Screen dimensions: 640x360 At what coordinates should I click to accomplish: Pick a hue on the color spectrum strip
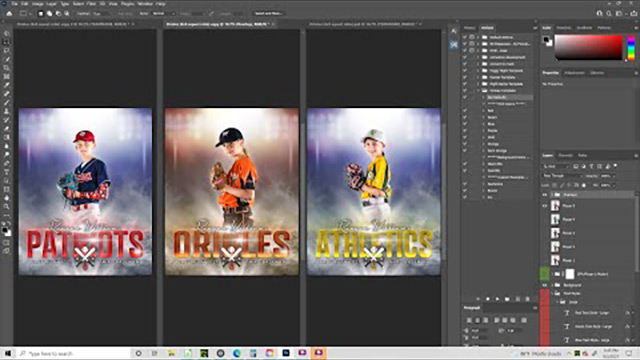pyautogui.click(x=631, y=48)
